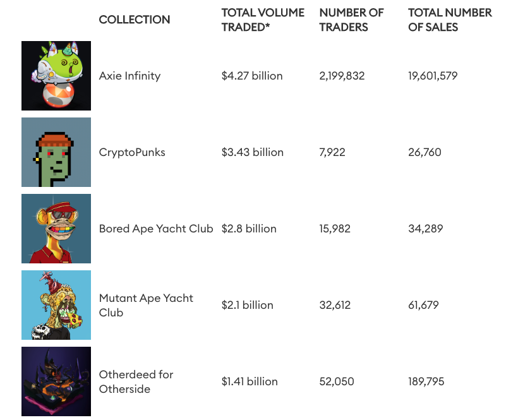Viewport: 518px width, 420px height.
Task: Select the NUMBER OF TRADERS column header
Action: 351,20
